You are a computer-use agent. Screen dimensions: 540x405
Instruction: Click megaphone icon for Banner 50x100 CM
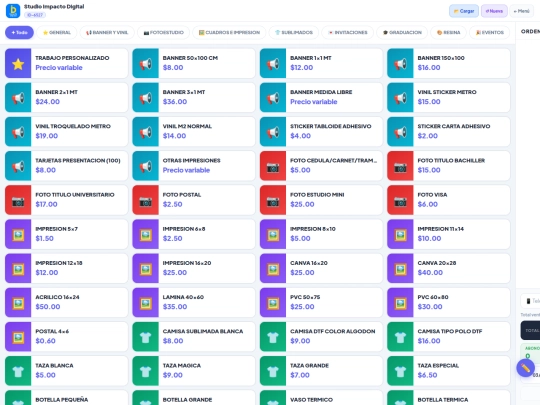click(145, 63)
